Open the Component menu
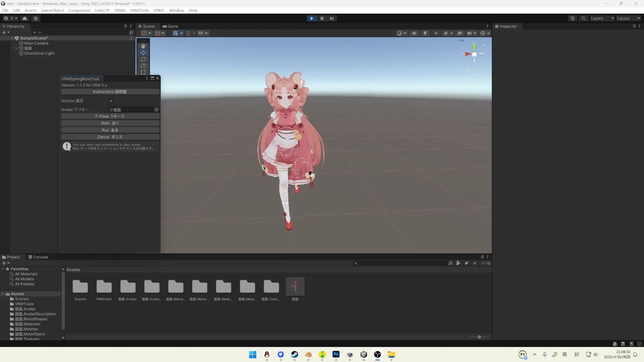The image size is (644, 362). click(x=79, y=10)
